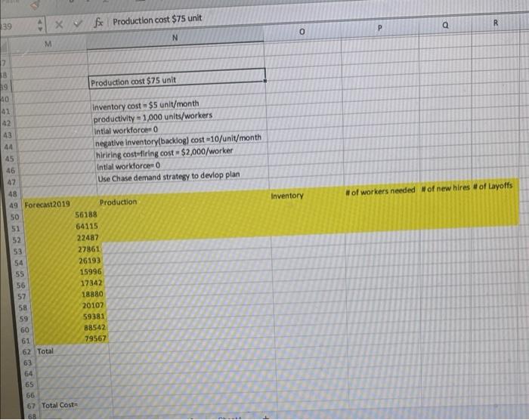This screenshot has width=529, height=420.
Task: Click the confirm checkmark in formula bar
Action: pyautogui.click(x=78, y=23)
